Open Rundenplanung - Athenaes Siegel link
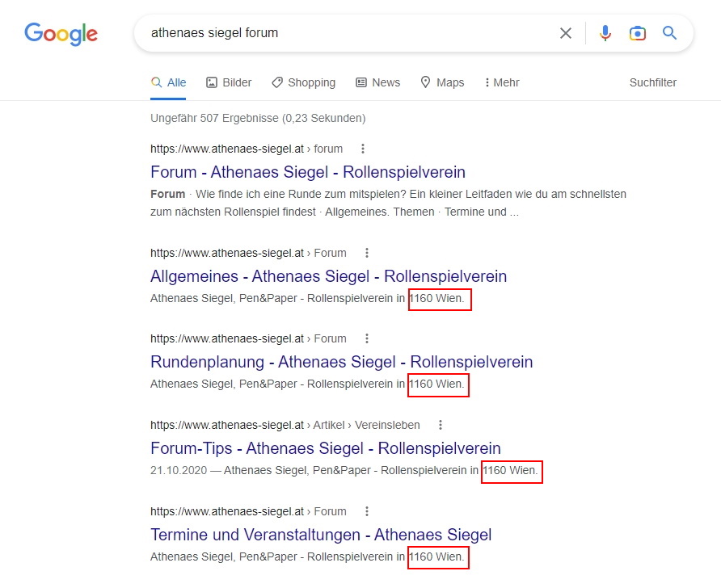Screen dimensions: 721x588 point(341,362)
